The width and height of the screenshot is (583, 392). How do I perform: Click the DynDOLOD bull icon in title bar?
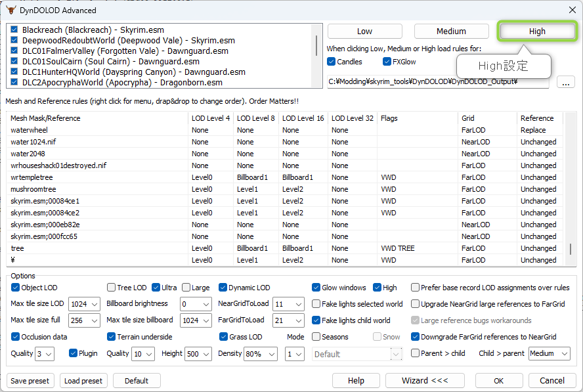tap(11, 10)
